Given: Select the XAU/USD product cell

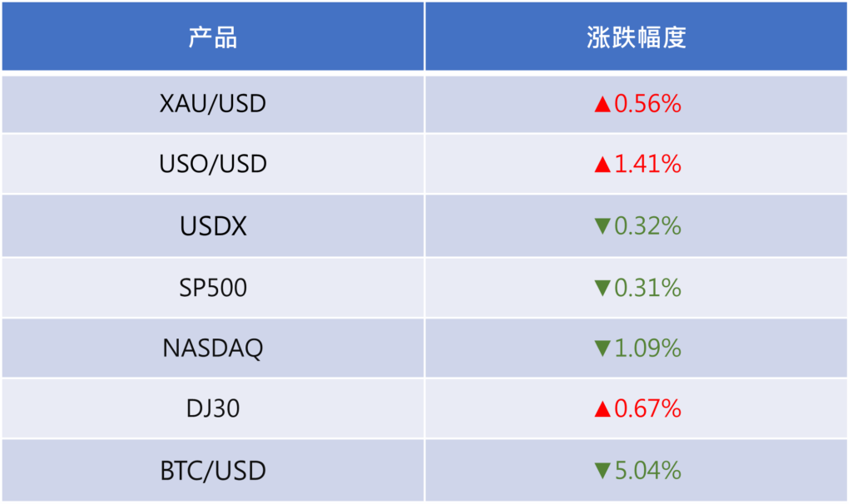Looking at the screenshot, I should click(213, 104).
